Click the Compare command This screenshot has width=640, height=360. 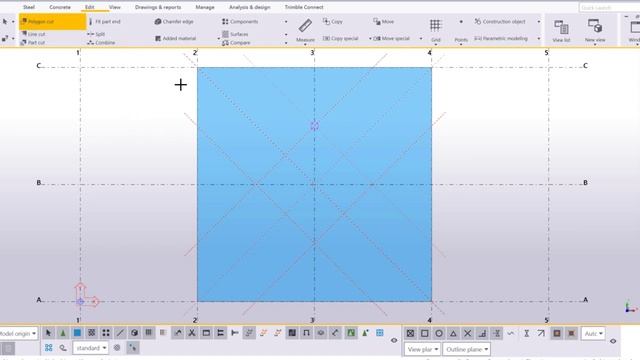coord(236,42)
